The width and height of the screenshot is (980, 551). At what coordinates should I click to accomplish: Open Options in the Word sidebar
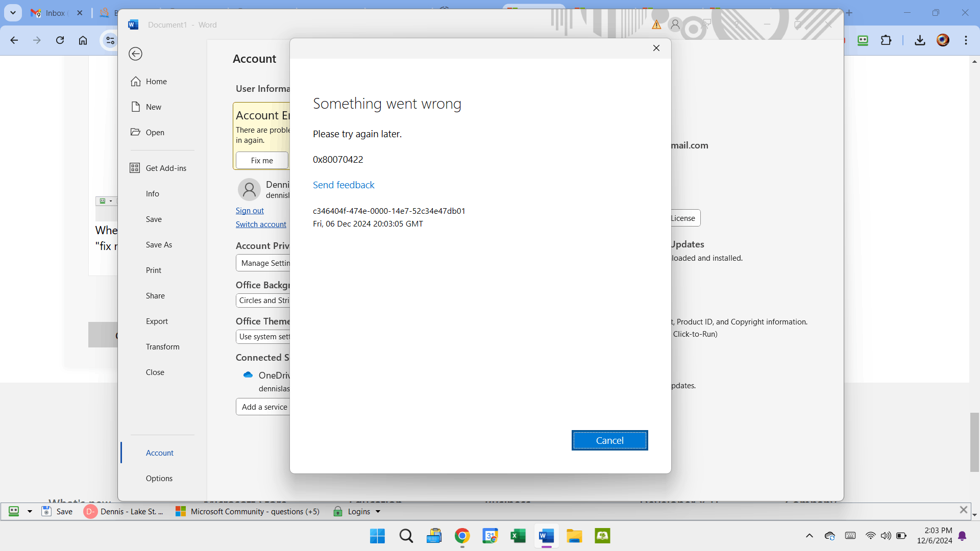(159, 479)
